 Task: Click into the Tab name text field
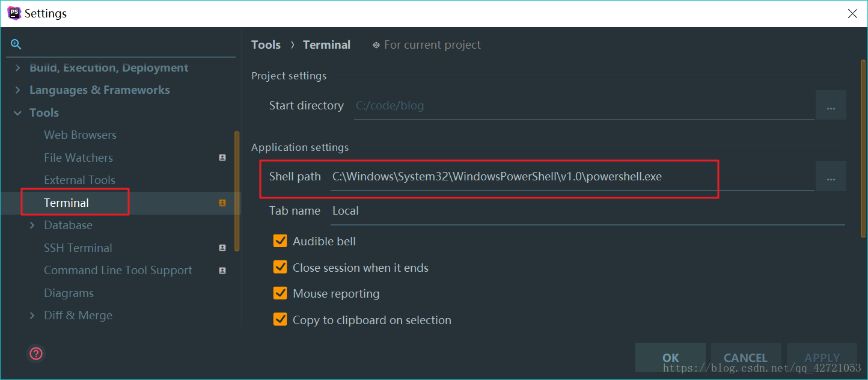point(586,211)
